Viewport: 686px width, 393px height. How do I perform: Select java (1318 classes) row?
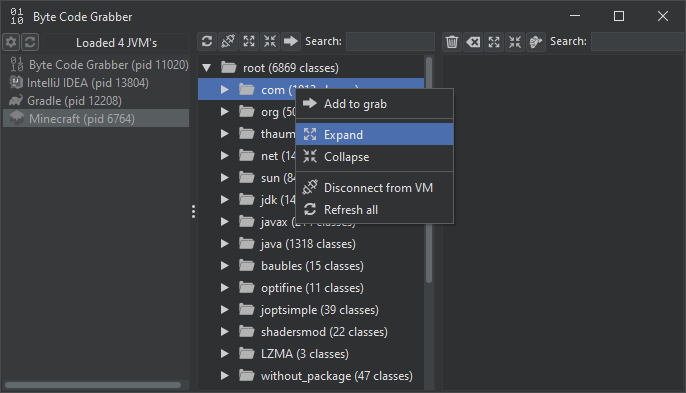click(x=311, y=243)
